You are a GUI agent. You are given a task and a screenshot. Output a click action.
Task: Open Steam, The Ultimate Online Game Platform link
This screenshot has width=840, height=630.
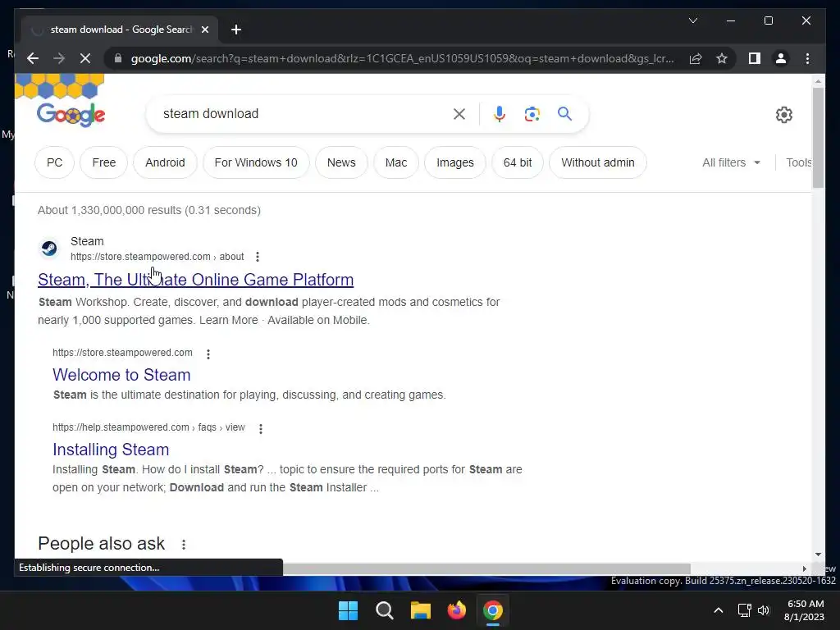195,280
